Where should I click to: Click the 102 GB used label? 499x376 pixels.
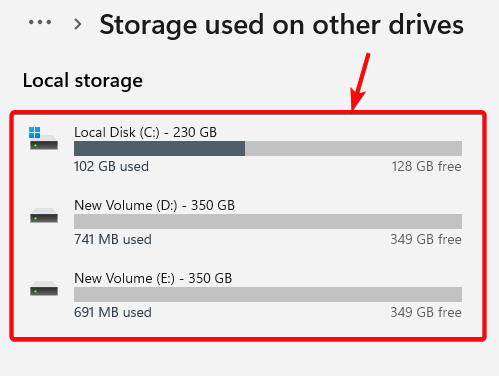tap(111, 166)
